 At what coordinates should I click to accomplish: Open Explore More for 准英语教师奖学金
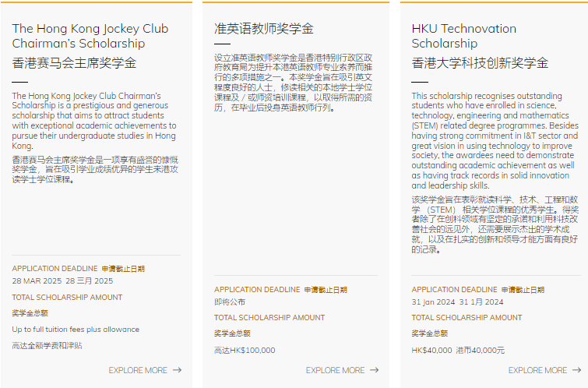tap(335, 370)
